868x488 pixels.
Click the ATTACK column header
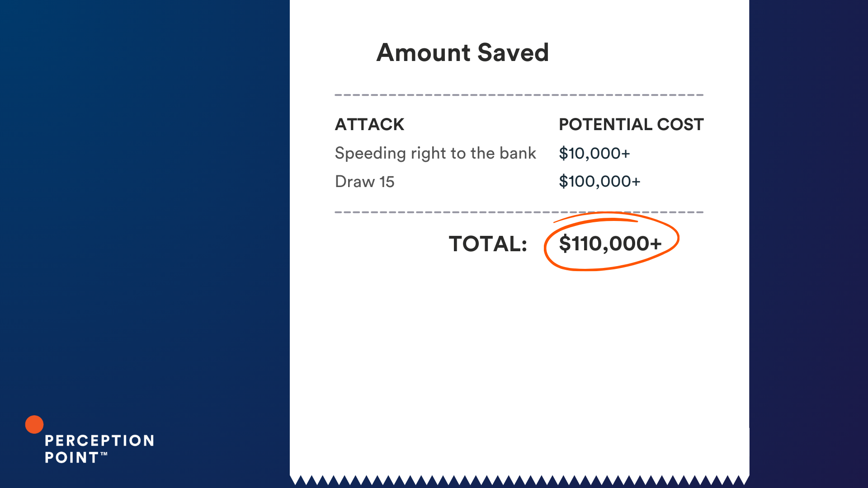pos(369,124)
